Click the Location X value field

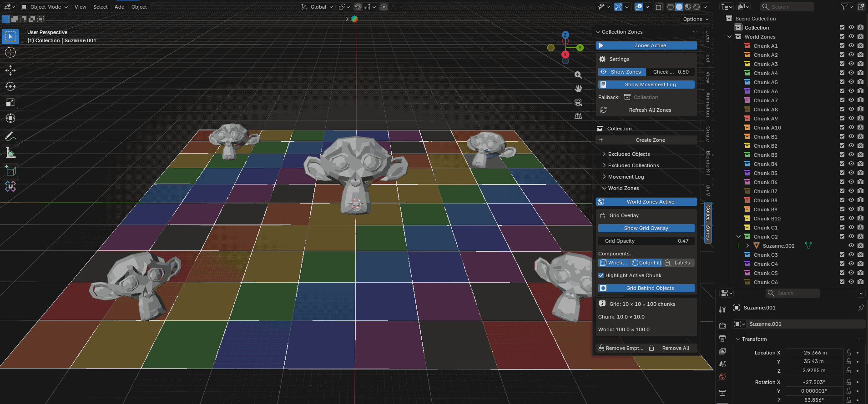814,353
